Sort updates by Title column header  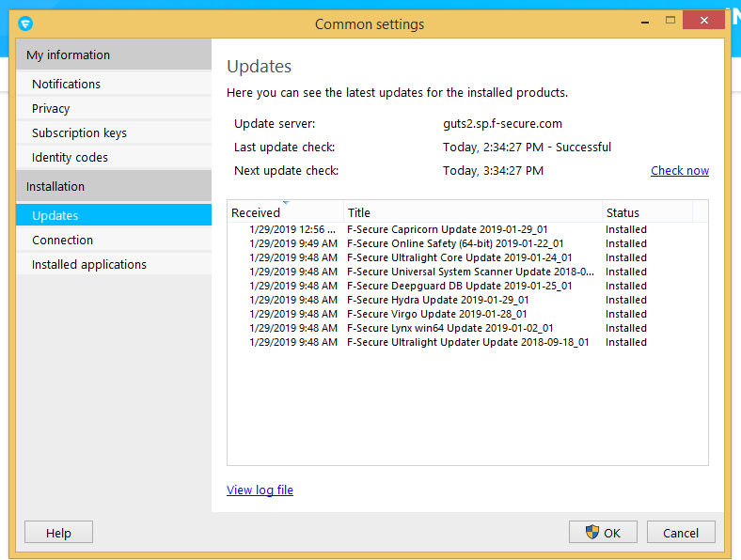click(472, 212)
